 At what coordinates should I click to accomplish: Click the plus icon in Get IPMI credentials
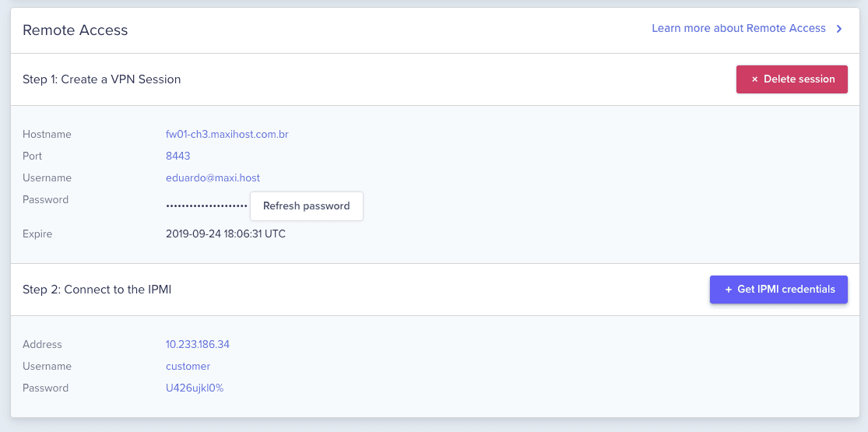point(729,290)
